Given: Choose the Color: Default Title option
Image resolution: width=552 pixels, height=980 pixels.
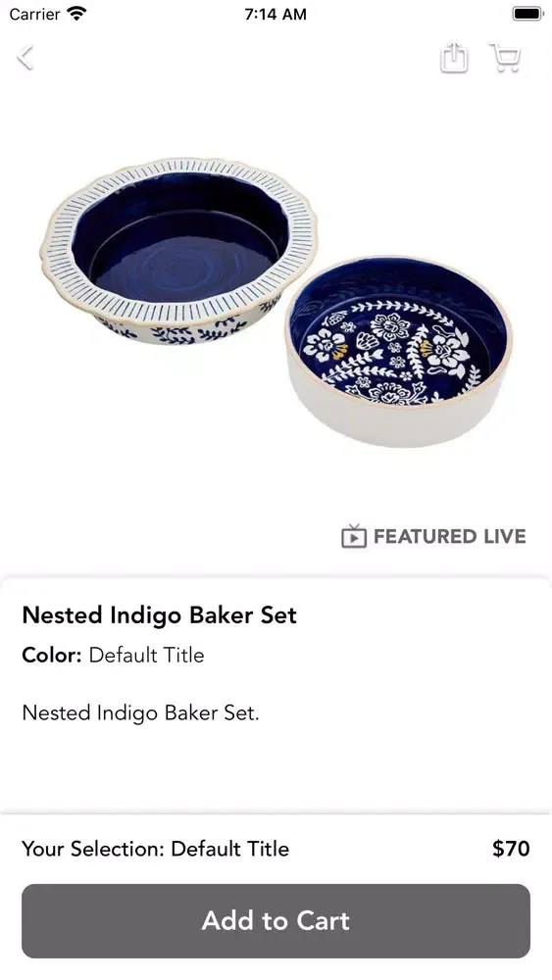Looking at the screenshot, I should pos(113,655).
